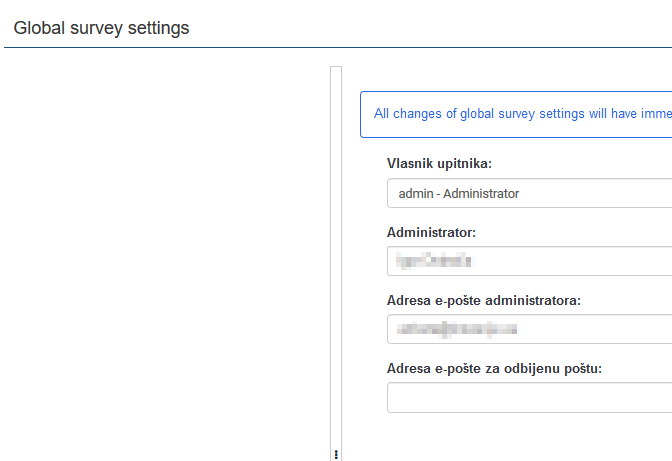Click the top end of sidebar splitter
This screenshot has height=461, width=672.
[336, 70]
